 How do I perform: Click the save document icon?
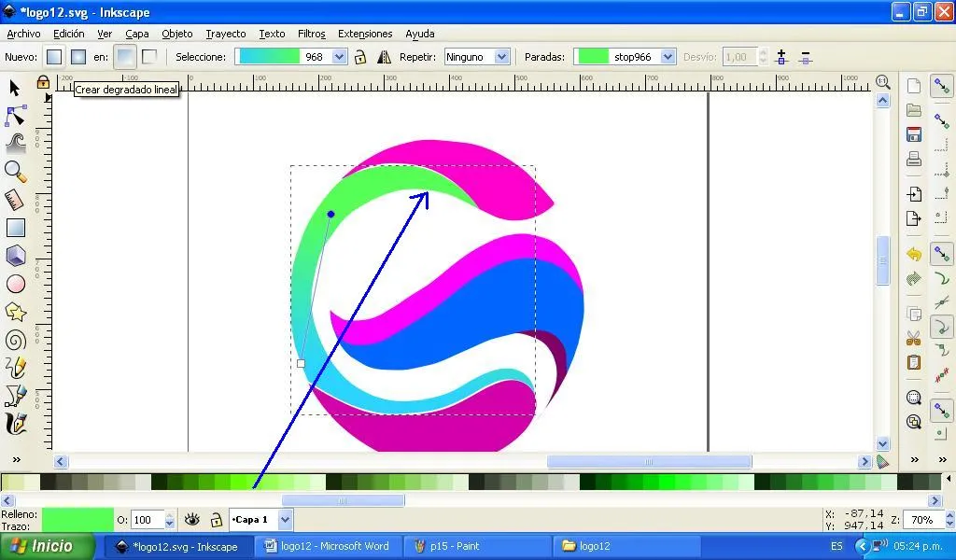coord(913,134)
